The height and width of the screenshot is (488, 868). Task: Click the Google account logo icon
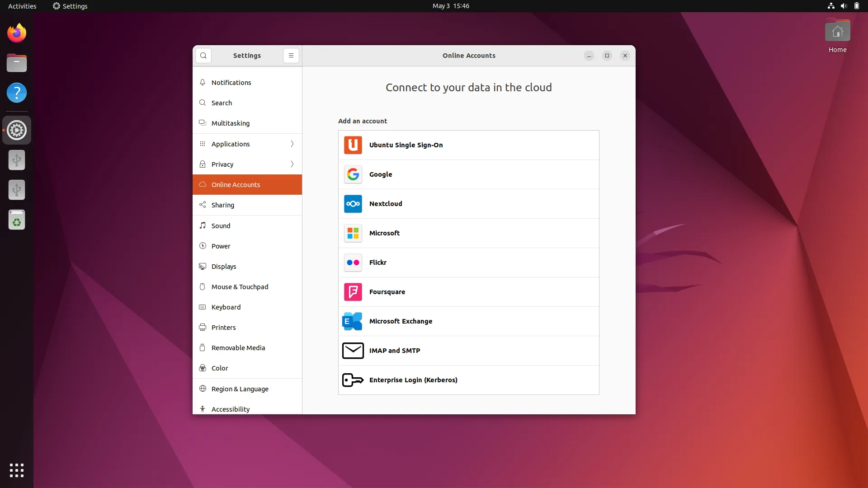point(353,174)
